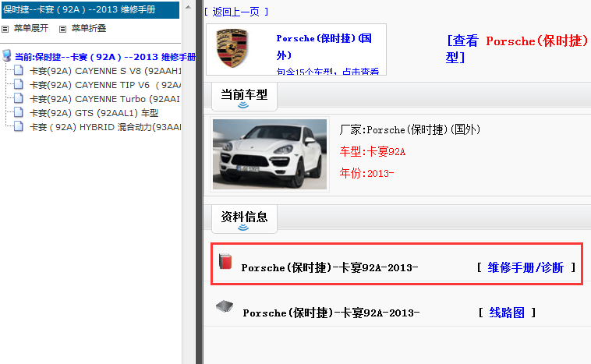Click page icon beside GTS (92AAL1)
Image resolution: width=591 pixels, height=364 pixels.
[19, 112]
